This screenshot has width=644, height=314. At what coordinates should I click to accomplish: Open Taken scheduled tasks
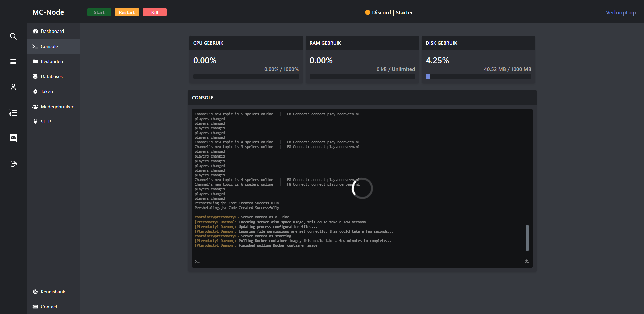coord(47,91)
